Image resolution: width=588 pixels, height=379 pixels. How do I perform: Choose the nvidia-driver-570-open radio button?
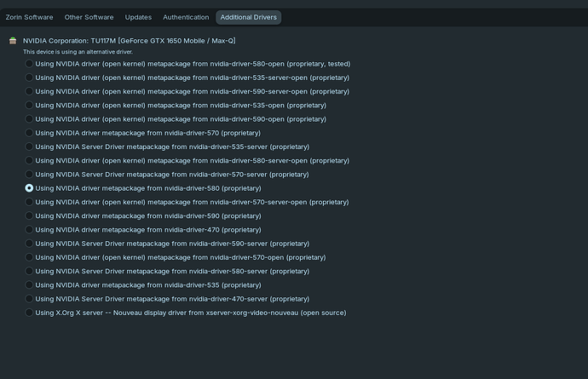[29, 257]
